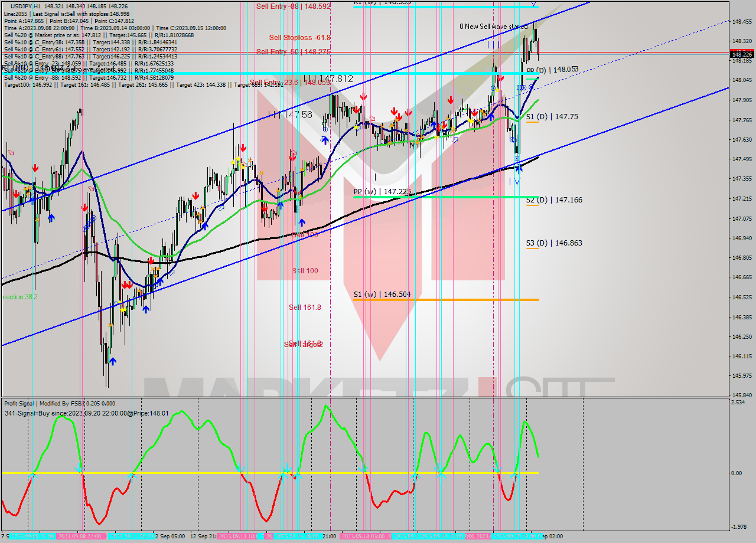Screen dimensions: 756x543
Task: Click the 'S2 (D) | 147.166' support label
Action: (x=554, y=200)
